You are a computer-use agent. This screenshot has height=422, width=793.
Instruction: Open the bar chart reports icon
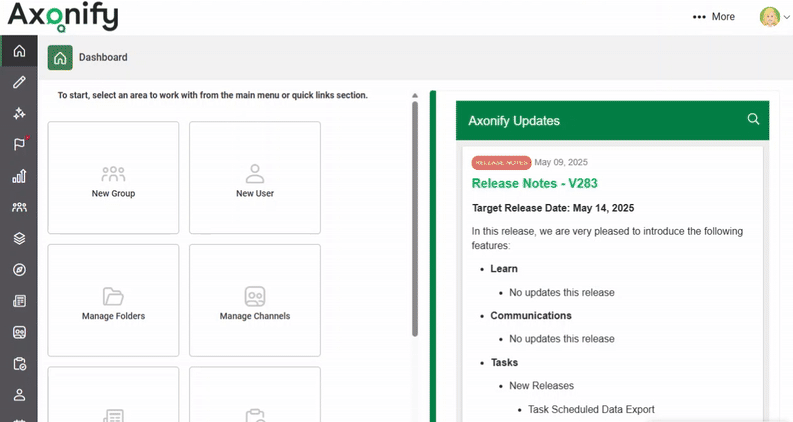pyautogui.click(x=19, y=176)
